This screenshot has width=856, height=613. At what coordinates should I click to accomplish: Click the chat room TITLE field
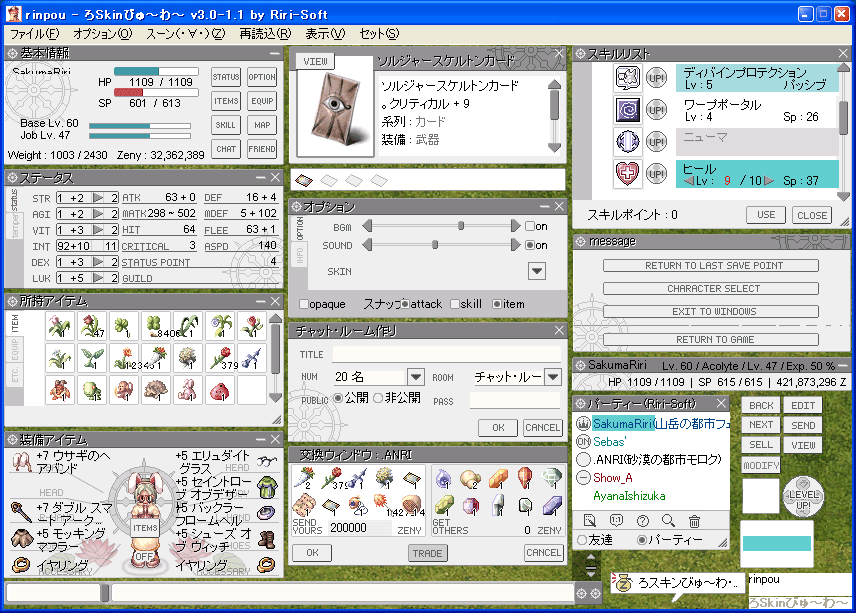447,354
